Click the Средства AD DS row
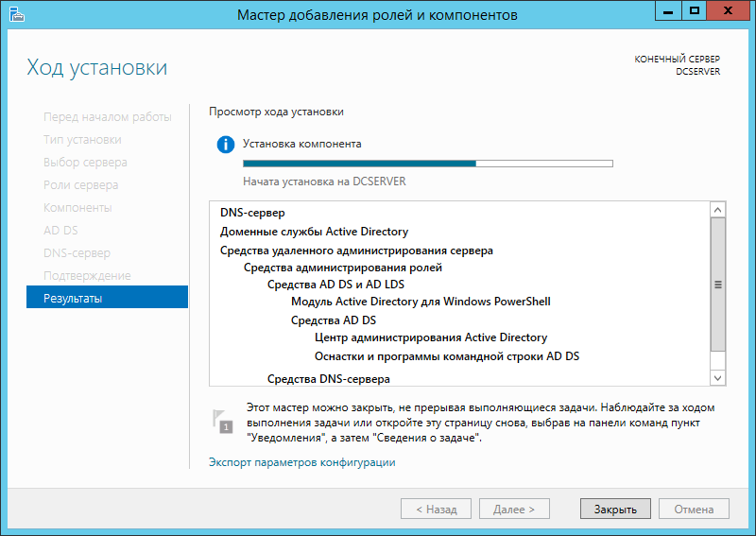Viewport: 756px width, 536px height. coord(334,320)
